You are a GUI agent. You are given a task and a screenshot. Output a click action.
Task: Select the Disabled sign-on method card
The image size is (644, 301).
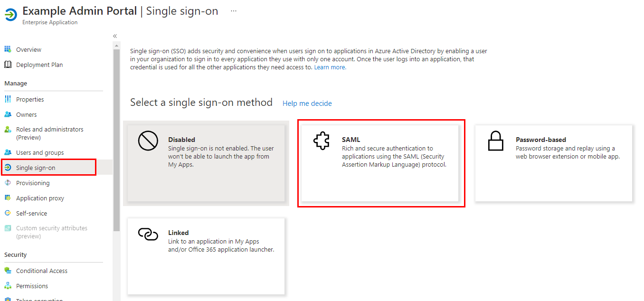[206, 163]
